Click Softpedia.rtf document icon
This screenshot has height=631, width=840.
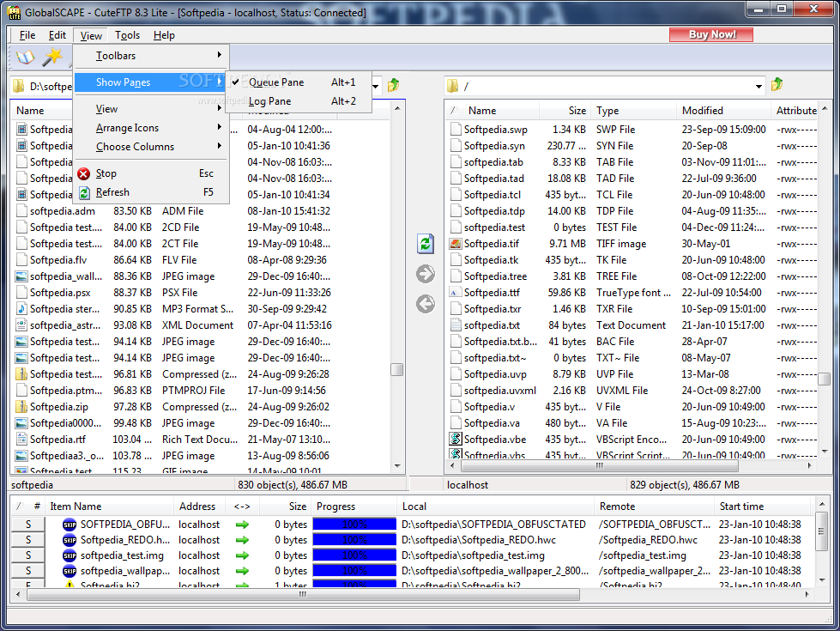point(21,440)
